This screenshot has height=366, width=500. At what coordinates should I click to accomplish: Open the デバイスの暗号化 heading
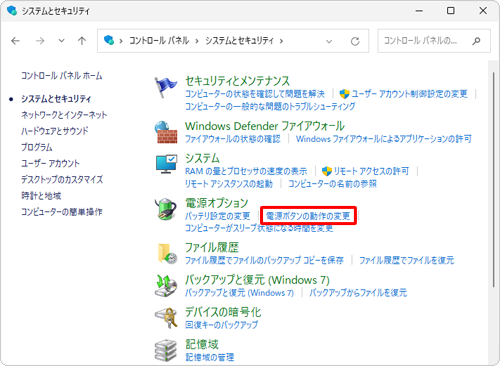coord(223,312)
